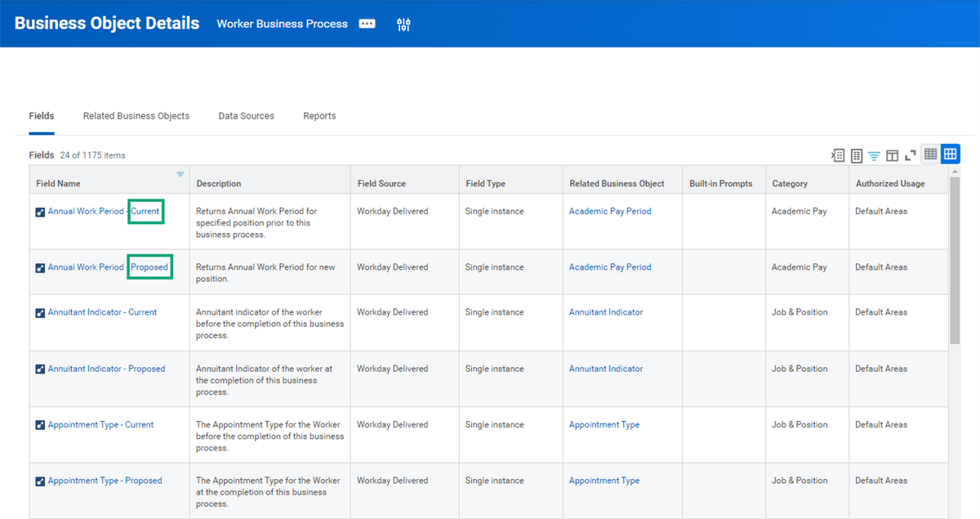Click the field icon beside Annual Work Period - Proposed

tap(41, 268)
